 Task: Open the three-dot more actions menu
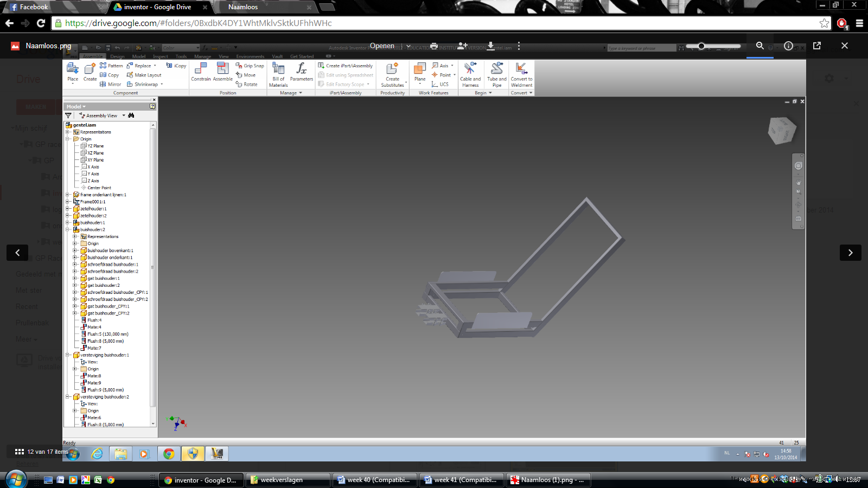tap(519, 46)
